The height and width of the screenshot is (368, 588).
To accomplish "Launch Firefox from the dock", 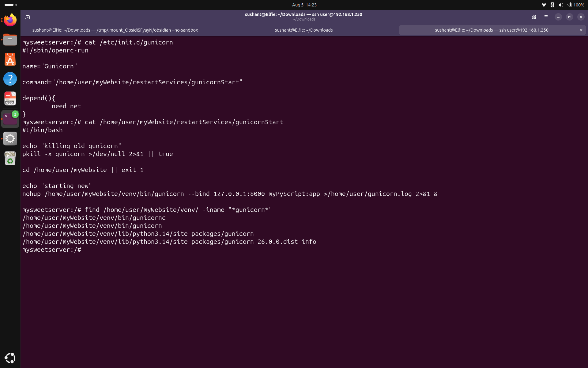I will click(10, 20).
